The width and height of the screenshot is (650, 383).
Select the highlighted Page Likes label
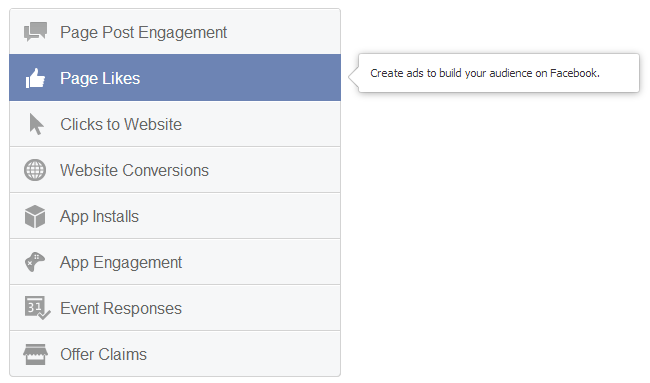click(x=100, y=78)
